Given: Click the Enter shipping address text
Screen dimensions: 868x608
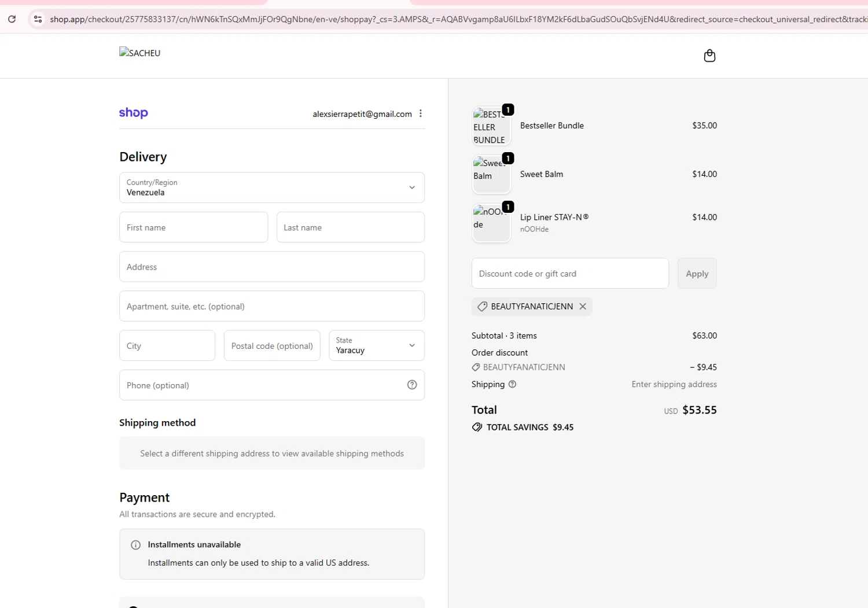Looking at the screenshot, I should point(674,384).
